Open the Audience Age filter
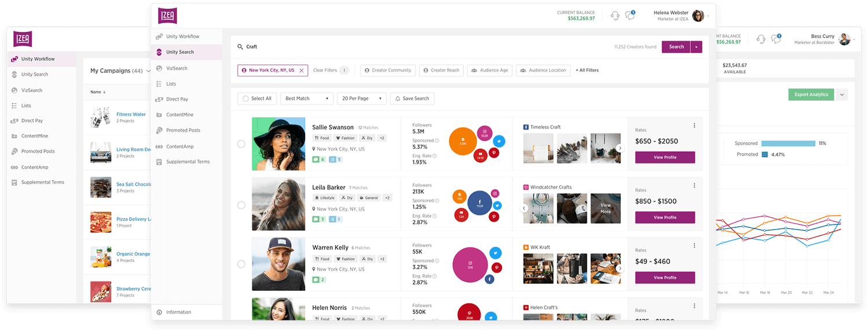This screenshot has height=332, width=868. point(490,71)
